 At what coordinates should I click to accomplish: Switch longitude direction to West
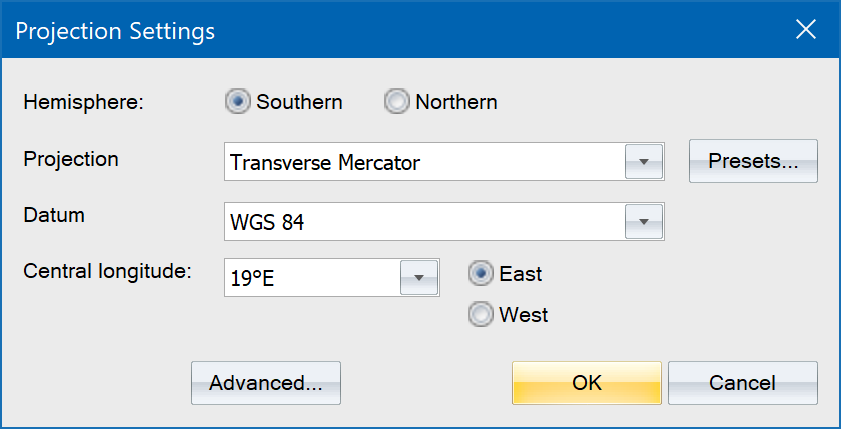[481, 315]
